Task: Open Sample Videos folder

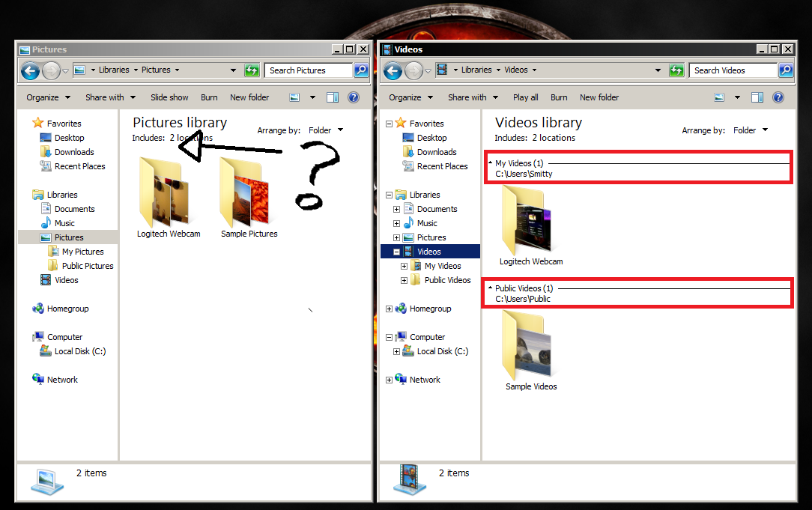Action: click(x=531, y=350)
